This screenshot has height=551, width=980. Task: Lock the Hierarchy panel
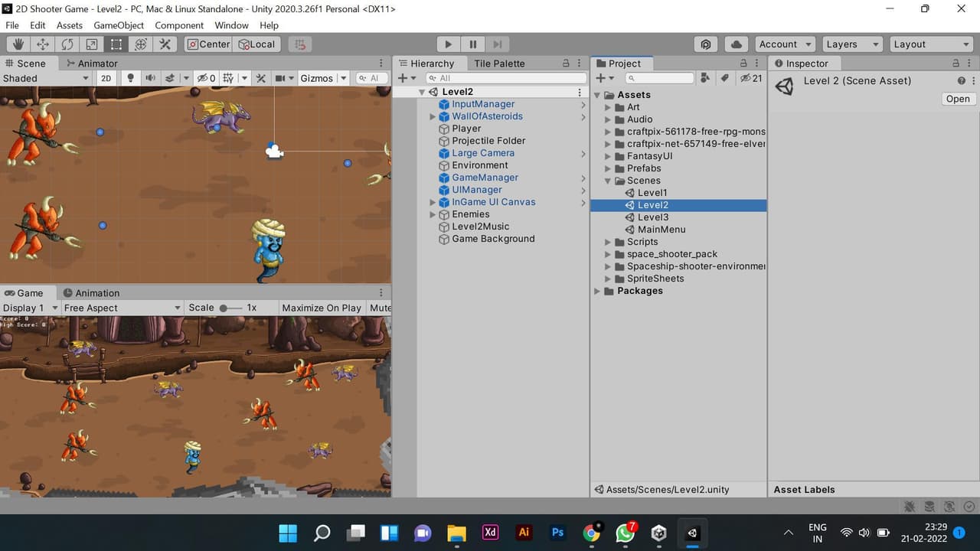tap(567, 64)
